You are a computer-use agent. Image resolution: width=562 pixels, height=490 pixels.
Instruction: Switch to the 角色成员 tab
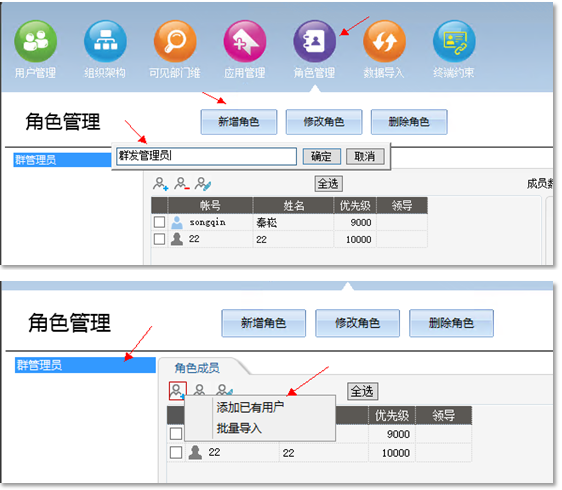pos(197,368)
